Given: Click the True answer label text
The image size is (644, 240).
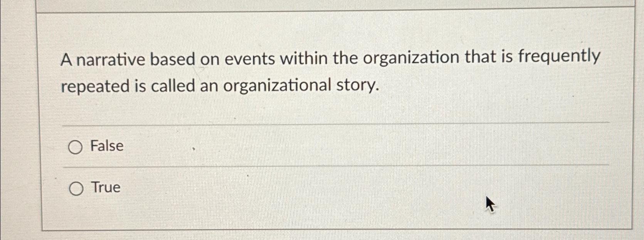Looking at the screenshot, I should 104,188.
